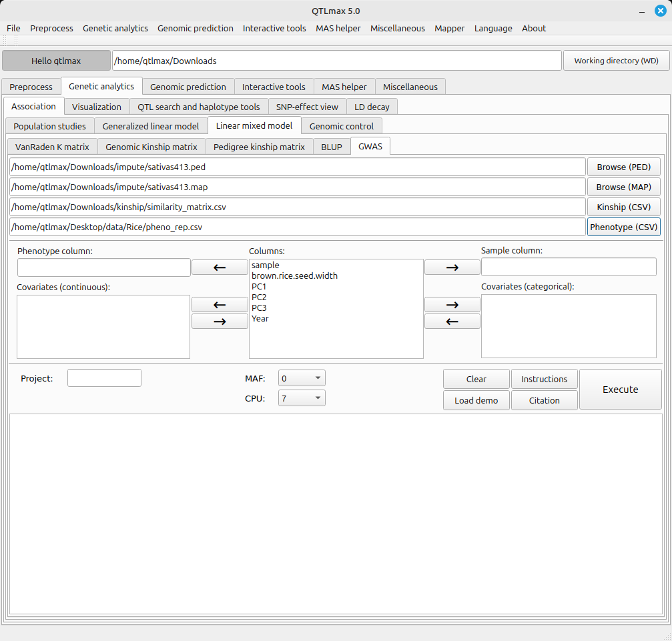
Task: Open the MAF dropdown
Action: [x=302, y=379]
